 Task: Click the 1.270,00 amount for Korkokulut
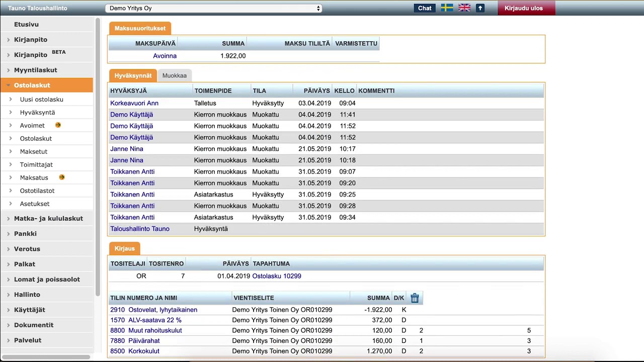tap(380, 351)
